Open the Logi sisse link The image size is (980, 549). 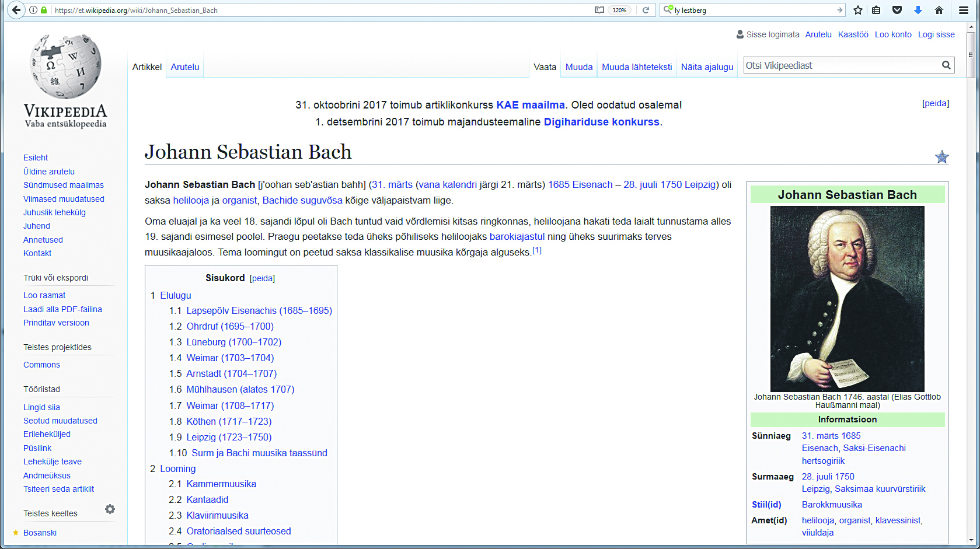(936, 34)
